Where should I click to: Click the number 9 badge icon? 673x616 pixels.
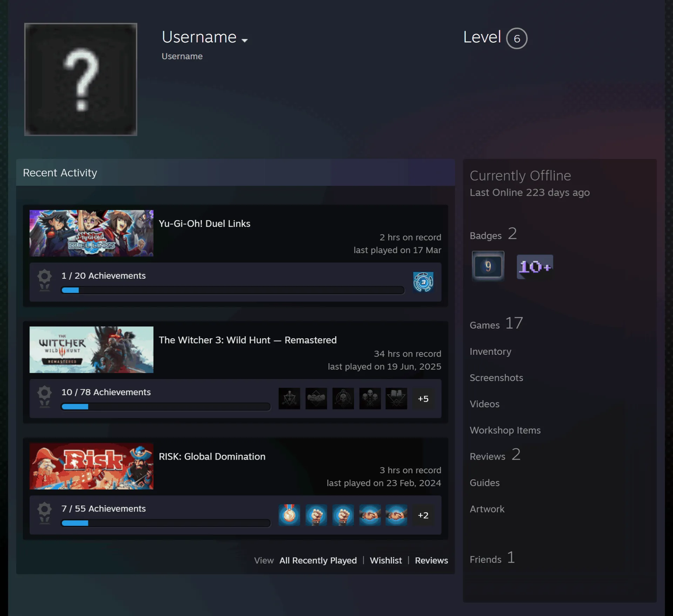point(488,266)
